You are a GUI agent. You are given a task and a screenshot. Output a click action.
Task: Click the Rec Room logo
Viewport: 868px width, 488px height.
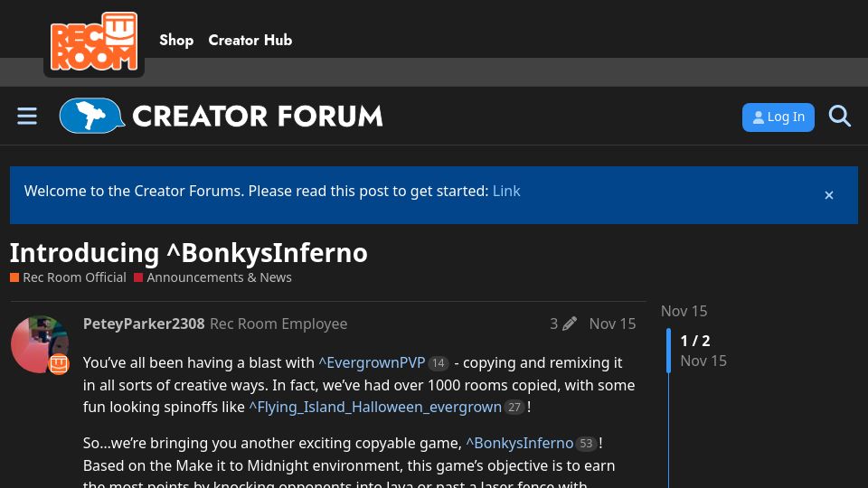click(94, 41)
